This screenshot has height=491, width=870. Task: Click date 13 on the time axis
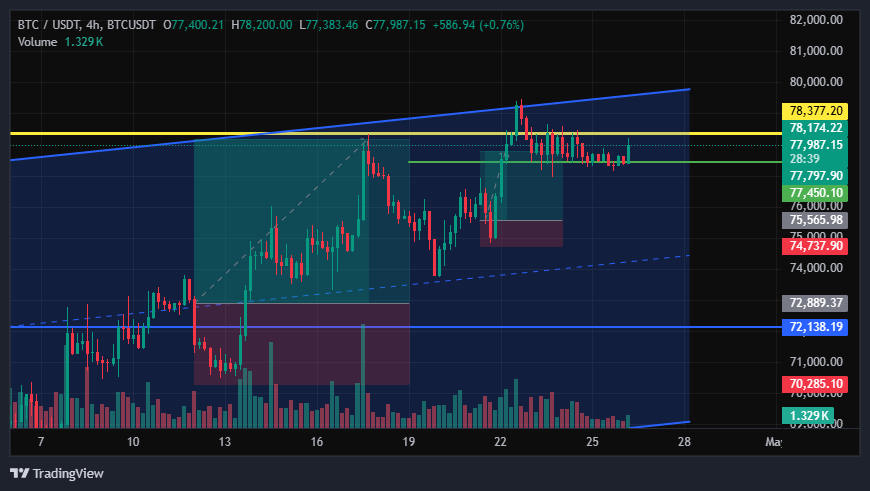click(x=225, y=442)
